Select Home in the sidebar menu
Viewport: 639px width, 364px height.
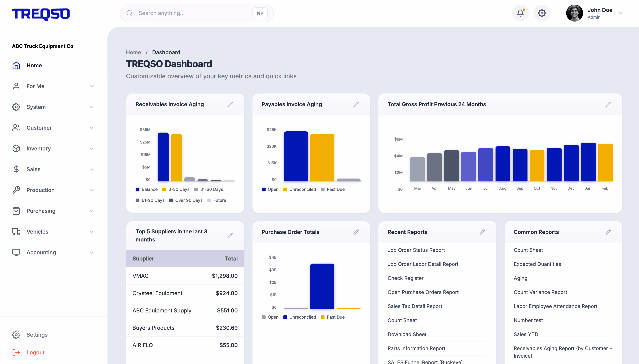[34, 65]
